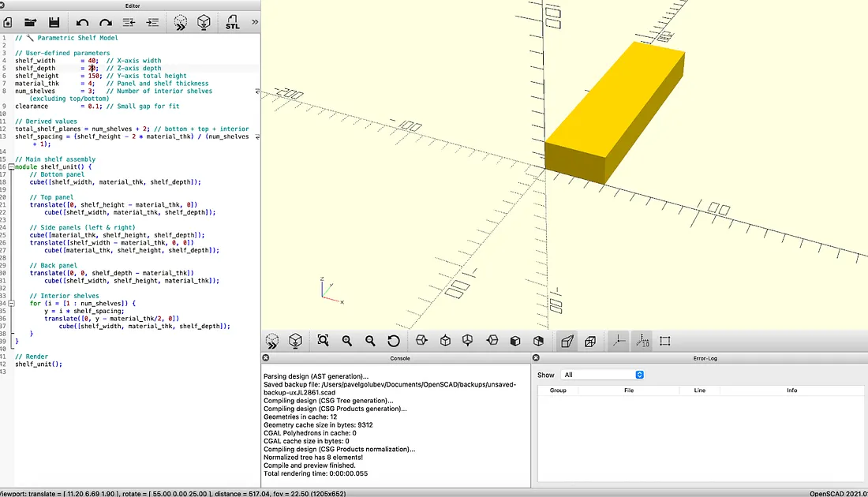Toggle the Perspective projection view

567,341
